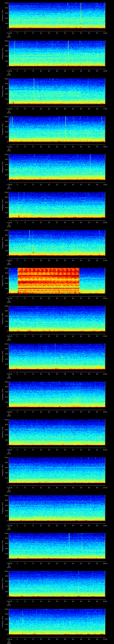Click the red broadband noise burst at 7:21
Screen dimensions: 114x644
point(48,280)
